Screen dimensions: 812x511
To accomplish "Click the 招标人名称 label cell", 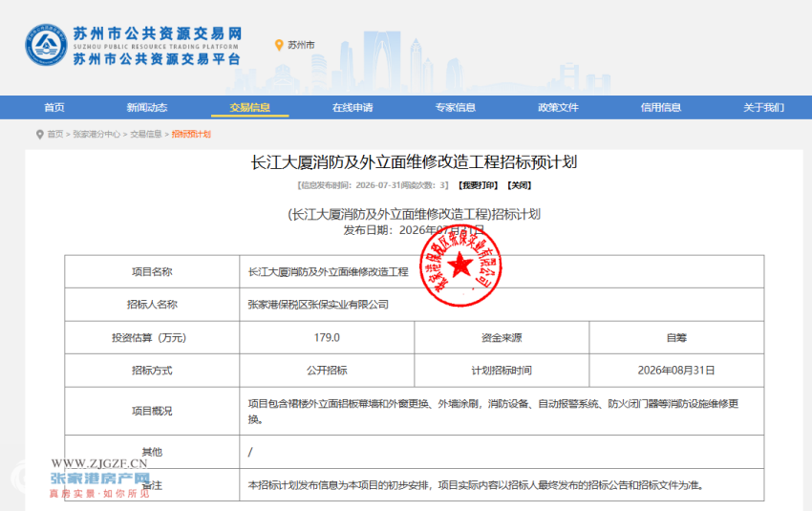I will 152,305.
